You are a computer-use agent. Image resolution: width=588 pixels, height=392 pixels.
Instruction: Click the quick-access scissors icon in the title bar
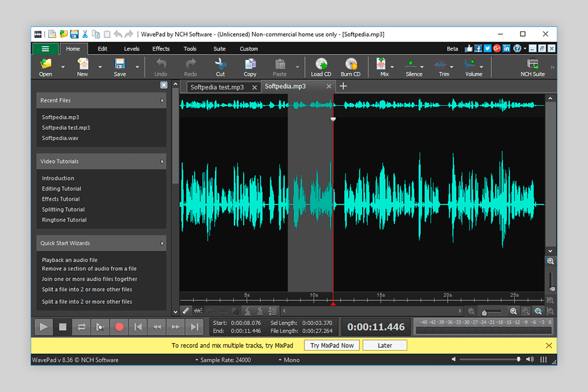(85, 34)
